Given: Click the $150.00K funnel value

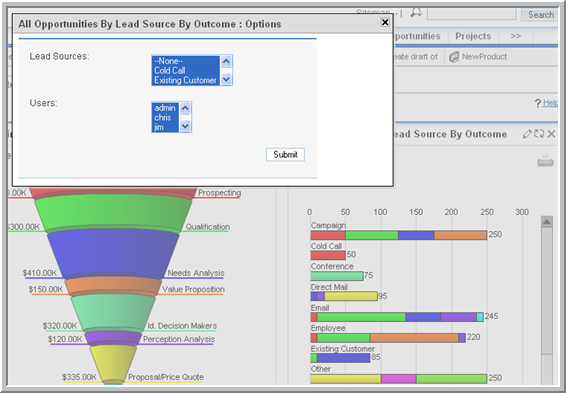Looking at the screenshot, I should 46,289.
